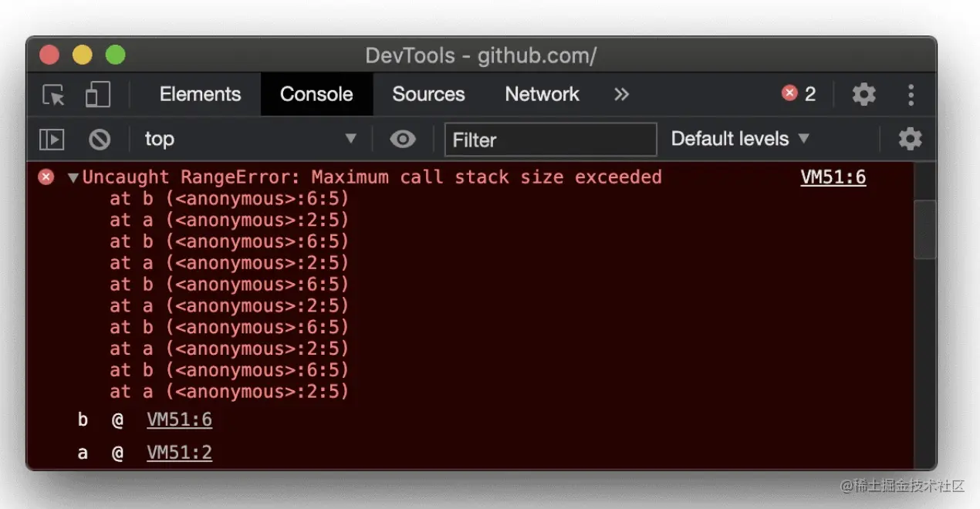Create a live expression via eye icon
Viewport: 980px width, 509px height.
(403, 140)
